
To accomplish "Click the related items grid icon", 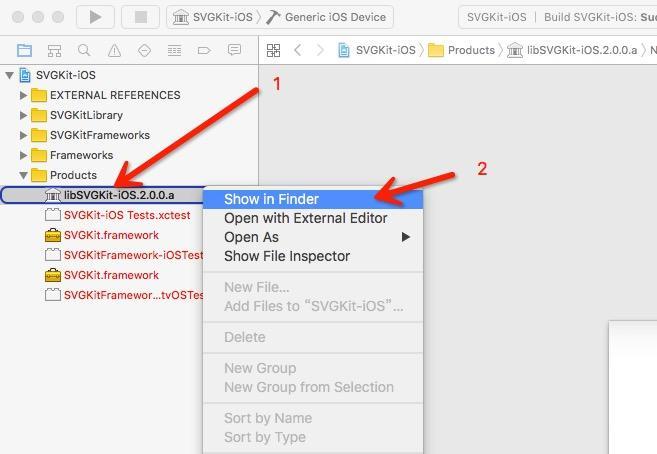I will click(273, 50).
